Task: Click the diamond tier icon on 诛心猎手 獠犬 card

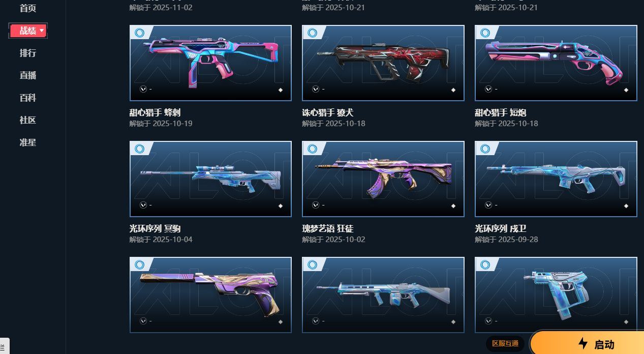Action: pyautogui.click(x=453, y=90)
